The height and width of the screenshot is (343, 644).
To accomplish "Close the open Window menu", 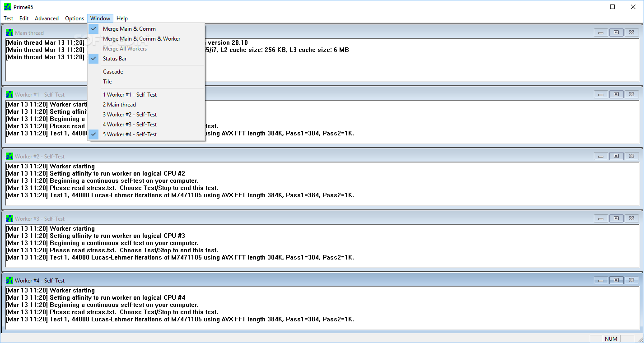I will 100,19.
